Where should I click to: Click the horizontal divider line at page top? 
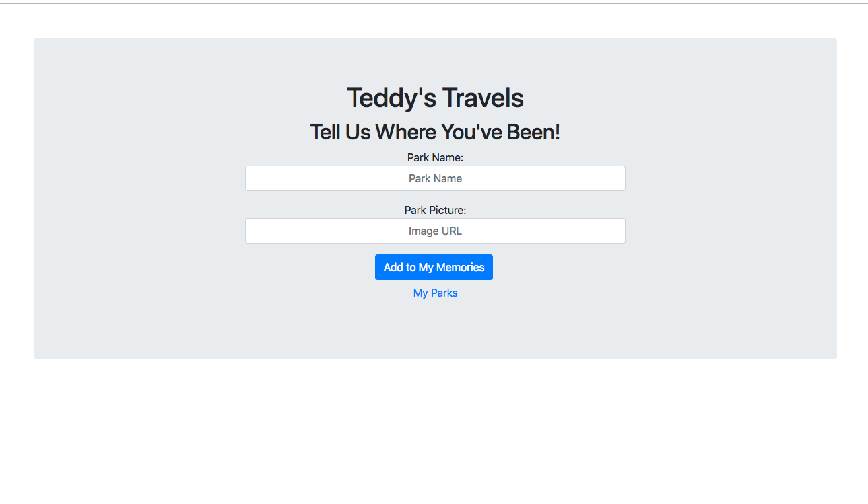(434, 3)
